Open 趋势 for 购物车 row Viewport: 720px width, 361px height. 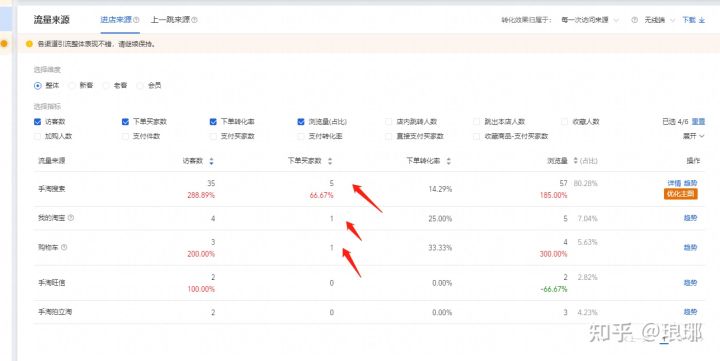[x=690, y=248]
